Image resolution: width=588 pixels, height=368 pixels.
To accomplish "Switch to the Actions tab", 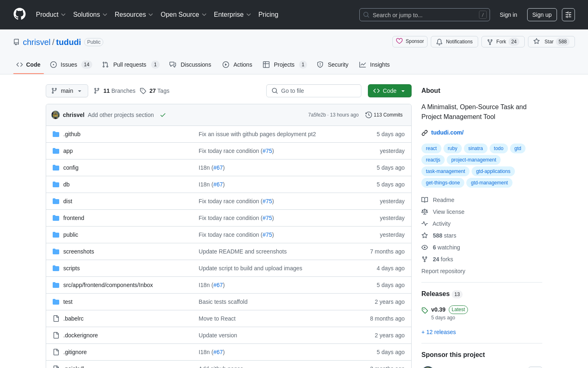I will [237, 65].
